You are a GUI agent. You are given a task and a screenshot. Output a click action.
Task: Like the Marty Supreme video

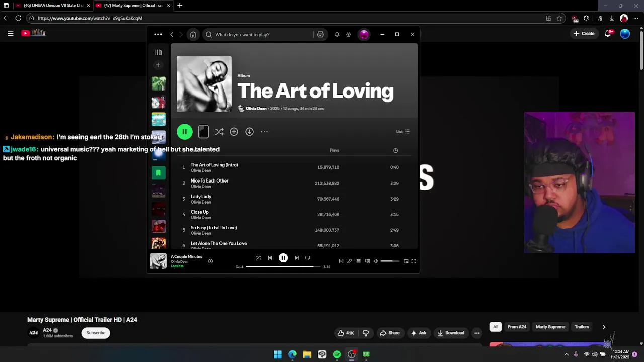point(346,333)
